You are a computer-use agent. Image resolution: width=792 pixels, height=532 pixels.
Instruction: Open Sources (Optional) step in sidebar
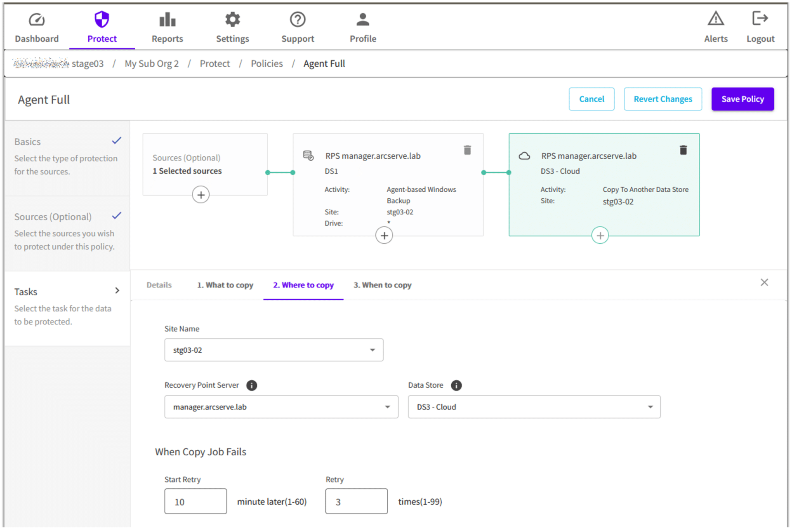tap(67, 233)
